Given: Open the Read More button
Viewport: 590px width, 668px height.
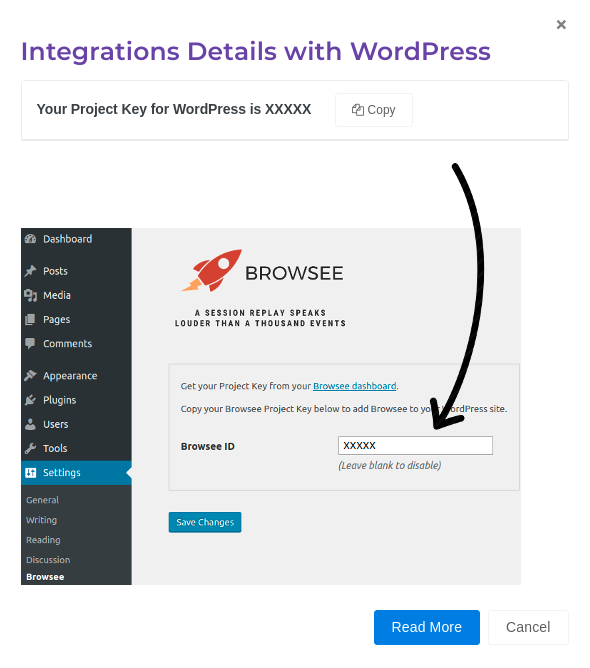Looking at the screenshot, I should 426,627.
